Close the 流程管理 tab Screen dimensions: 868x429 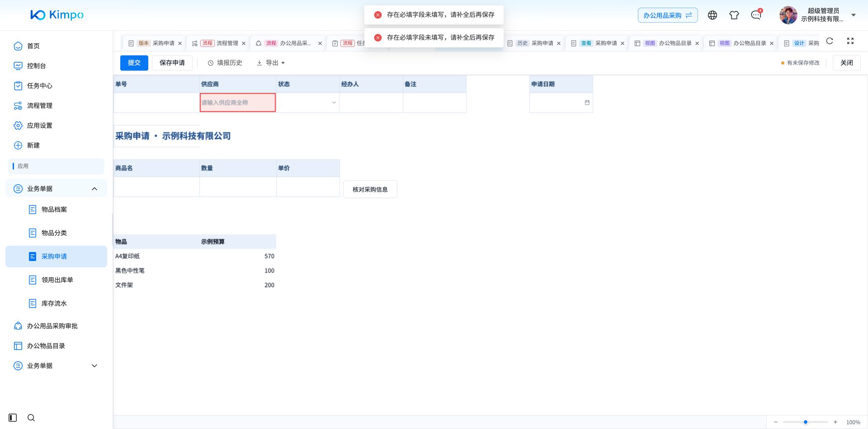(x=244, y=43)
